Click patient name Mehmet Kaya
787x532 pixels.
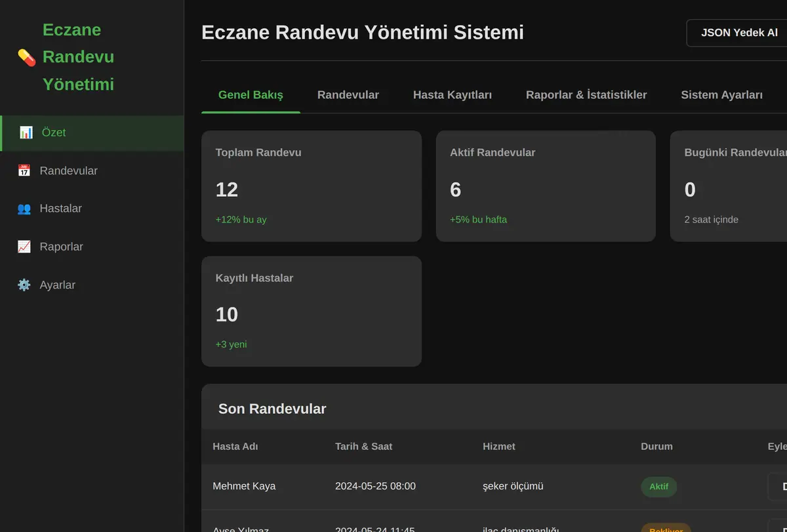point(244,487)
